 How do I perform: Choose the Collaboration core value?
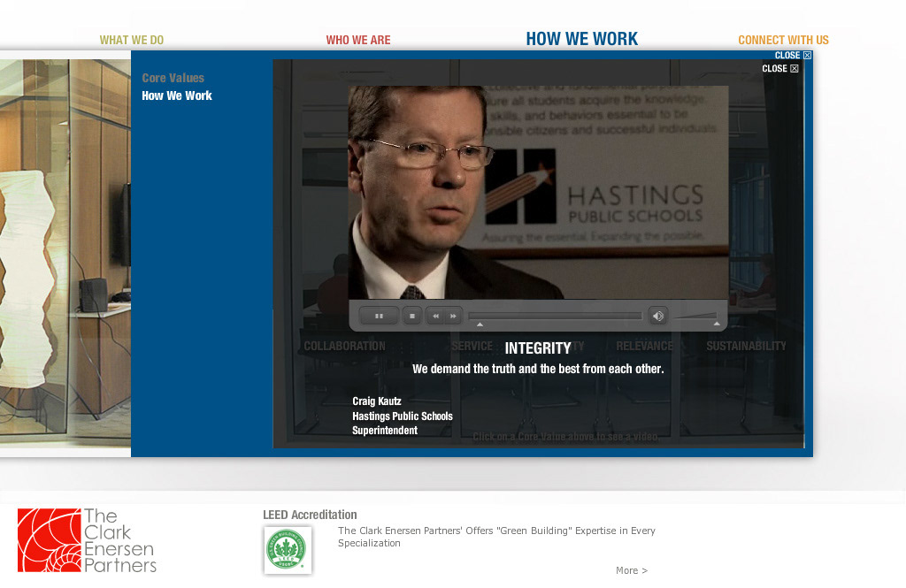click(x=344, y=346)
